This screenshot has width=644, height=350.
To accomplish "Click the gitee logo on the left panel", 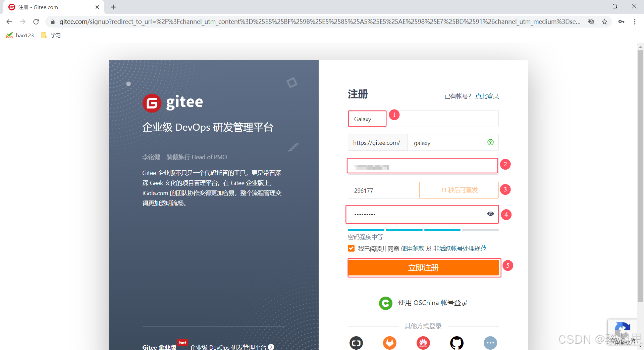I will (x=173, y=103).
